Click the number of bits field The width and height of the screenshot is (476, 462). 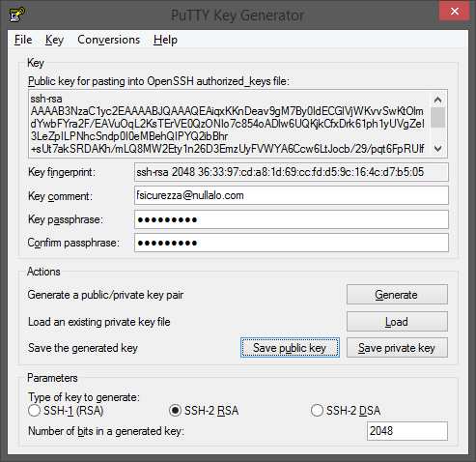click(x=407, y=431)
